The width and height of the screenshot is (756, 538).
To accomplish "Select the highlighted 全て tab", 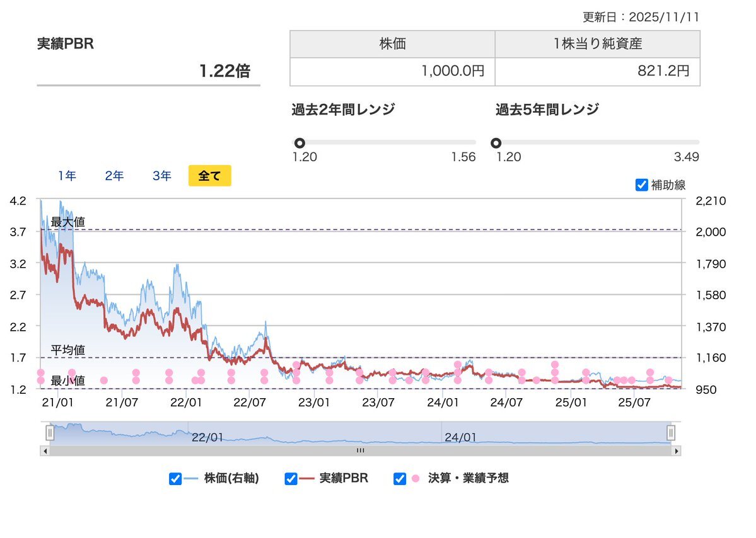I will (x=209, y=176).
